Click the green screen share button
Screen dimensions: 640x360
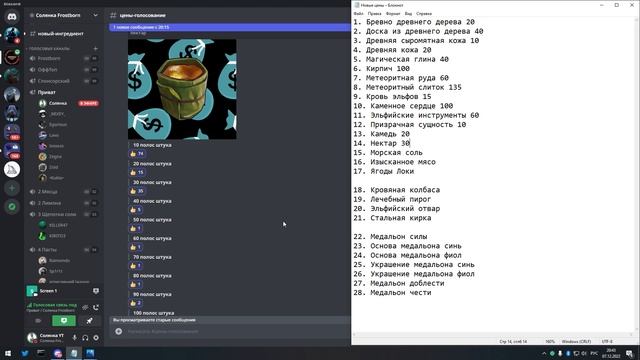[x=64, y=321]
